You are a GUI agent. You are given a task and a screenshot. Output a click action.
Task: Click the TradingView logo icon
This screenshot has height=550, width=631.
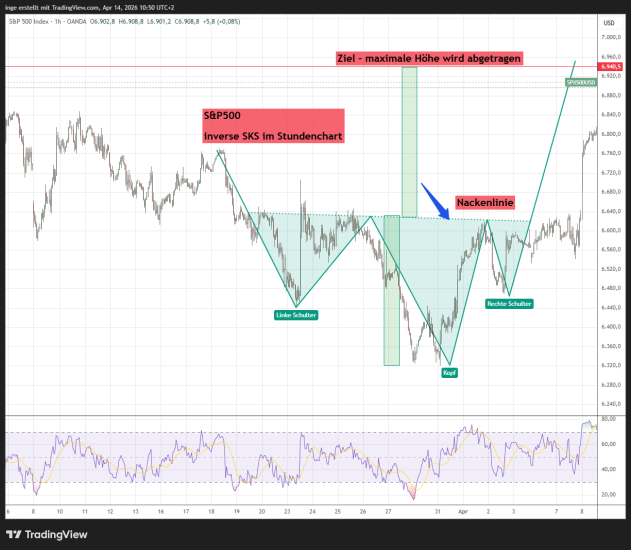tap(17, 532)
